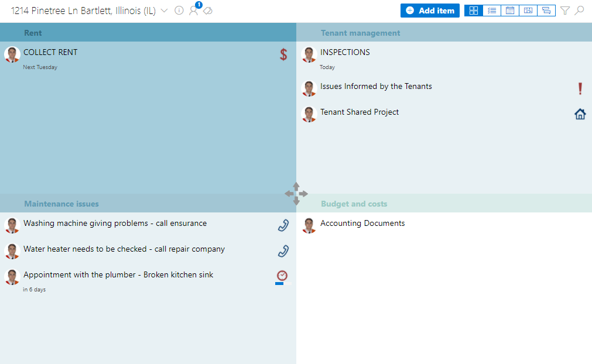
Task: Select the Maintenance issues quadrant header
Action: click(61, 204)
